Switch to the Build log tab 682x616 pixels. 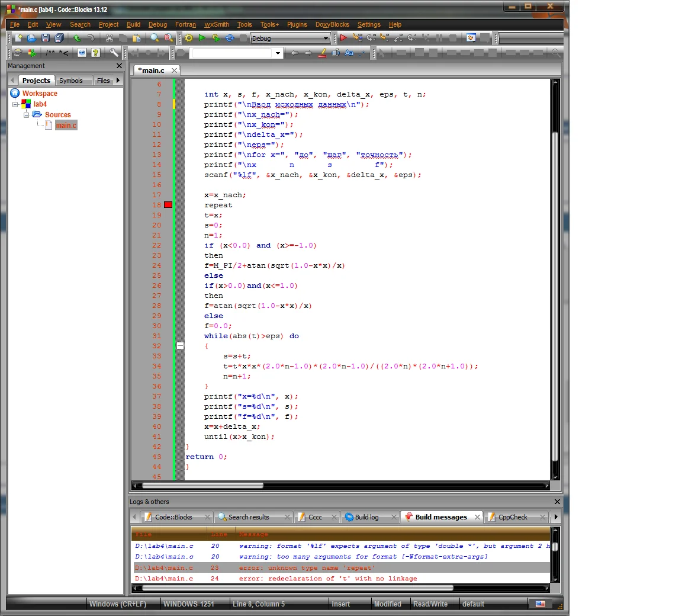coord(366,517)
